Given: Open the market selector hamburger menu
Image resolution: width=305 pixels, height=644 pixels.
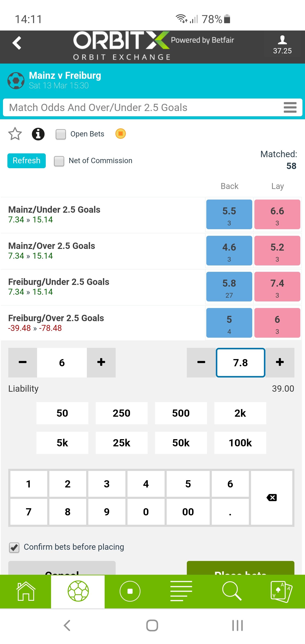Looking at the screenshot, I should point(290,107).
